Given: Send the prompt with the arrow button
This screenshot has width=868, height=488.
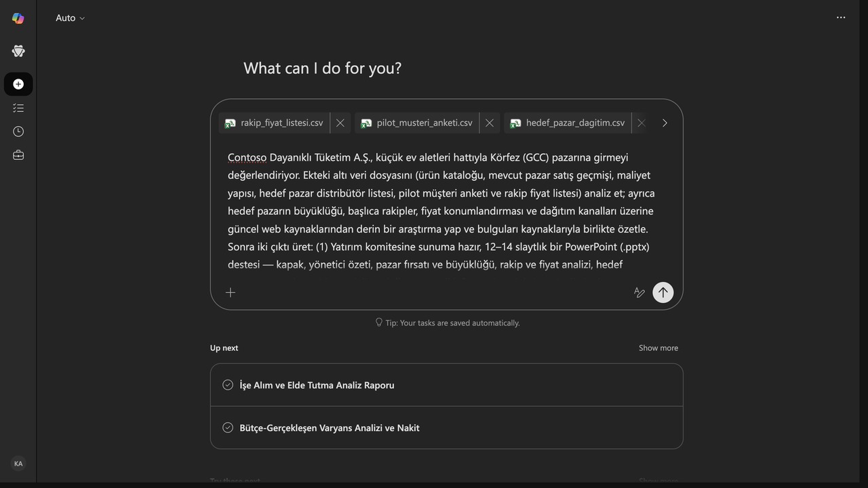Looking at the screenshot, I should (x=663, y=292).
